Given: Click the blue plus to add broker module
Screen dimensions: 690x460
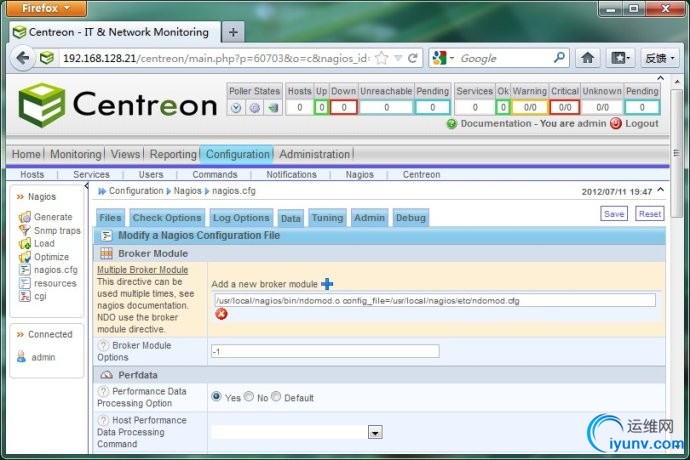Looking at the screenshot, I should 327,284.
